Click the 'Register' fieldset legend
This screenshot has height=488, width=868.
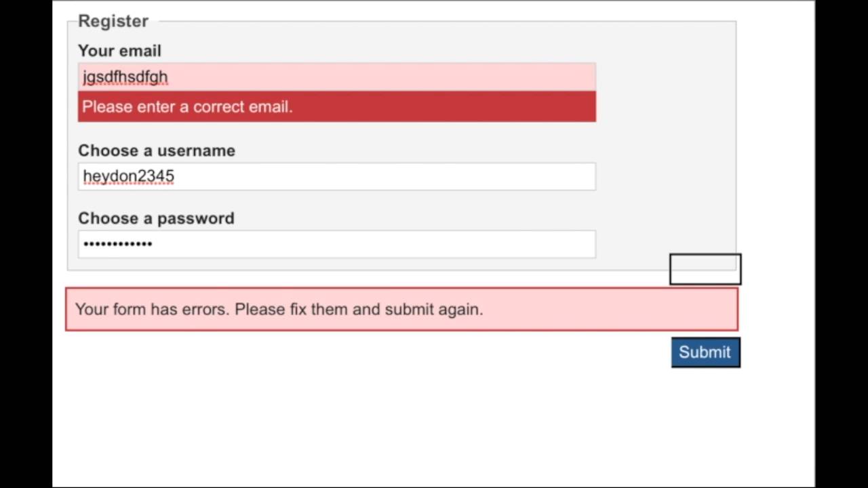(113, 21)
